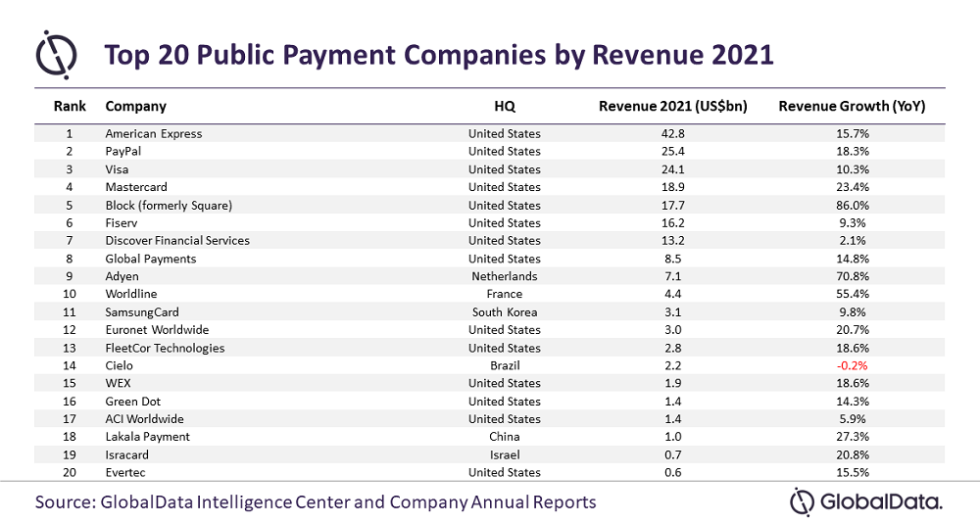Image resolution: width=980 pixels, height=524 pixels.
Task: Click the 'HQ' column header
Action: coord(505,106)
